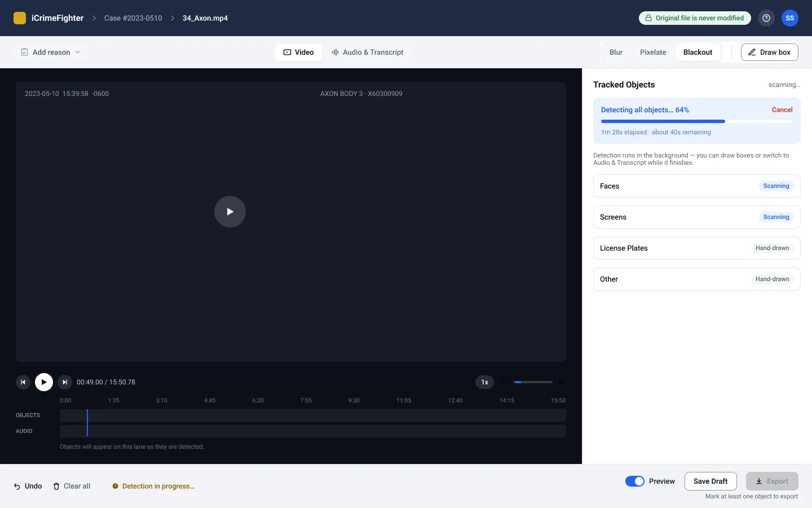Change the 1x playback speed

tap(485, 382)
